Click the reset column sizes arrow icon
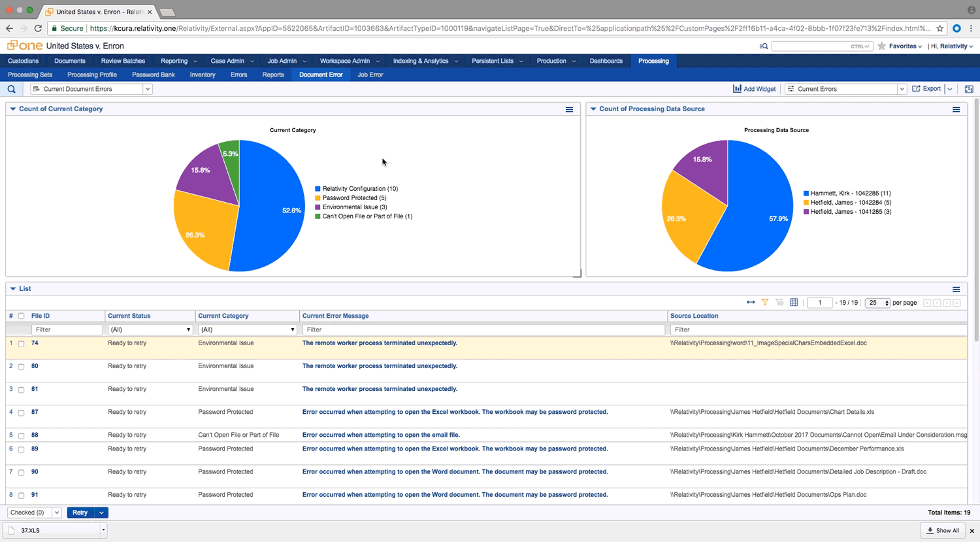This screenshot has height=542, width=980. 751,303
